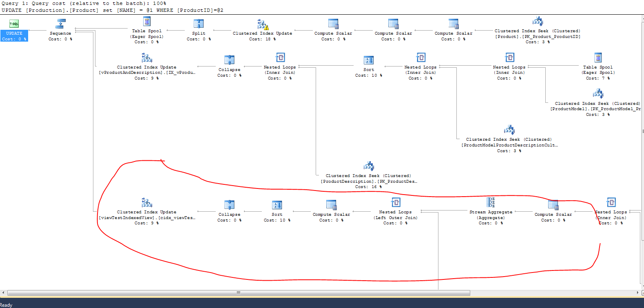Select Clustered Index Update icon with warning
Image resolution: width=644 pixels, height=308 pixels.
(x=263, y=24)
